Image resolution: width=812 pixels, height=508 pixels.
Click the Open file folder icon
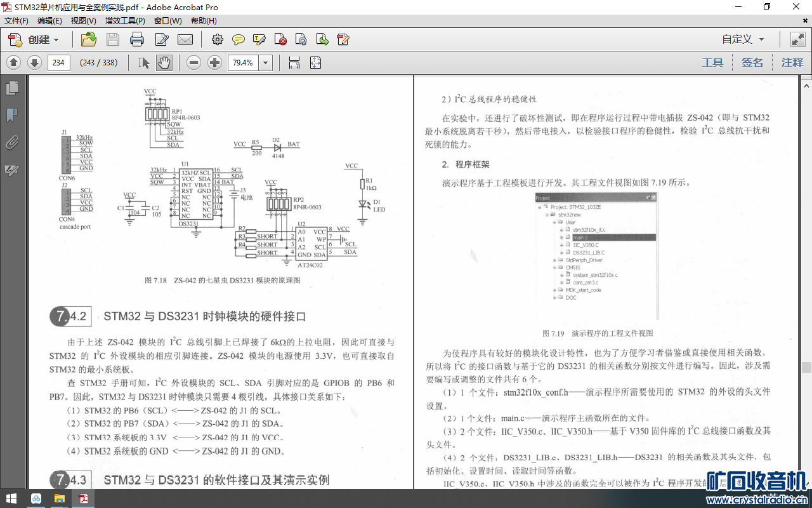coord(89,39)
